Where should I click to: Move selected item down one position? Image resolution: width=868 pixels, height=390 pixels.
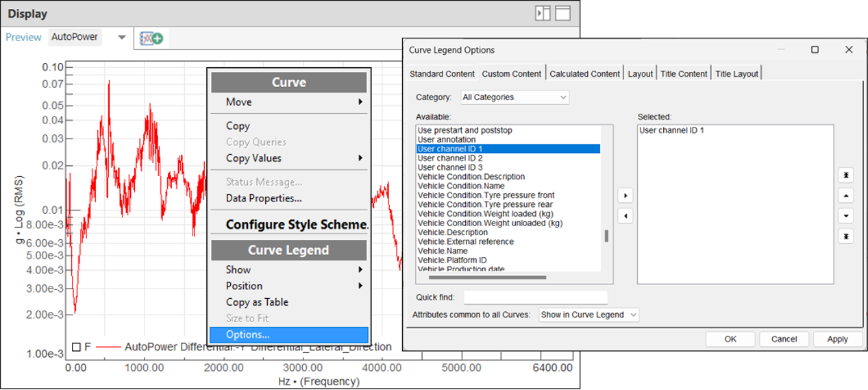pyautogui.click(x=846, y=216)
